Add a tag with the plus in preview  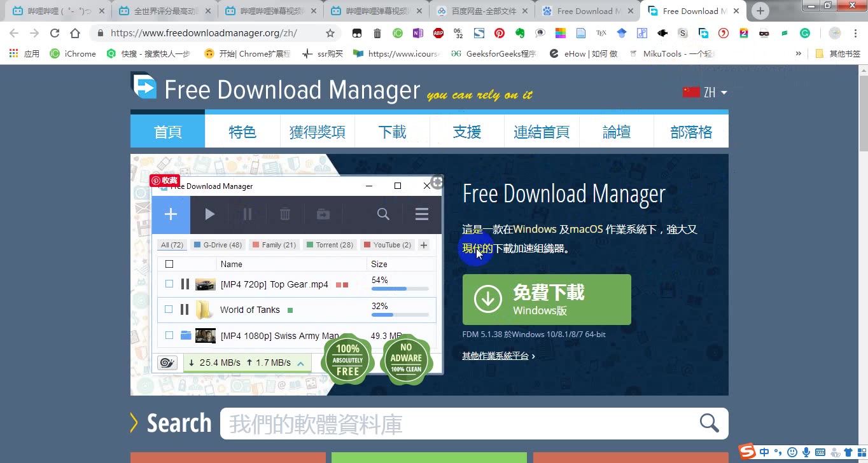pyautogui.click(x=424, y=245)
